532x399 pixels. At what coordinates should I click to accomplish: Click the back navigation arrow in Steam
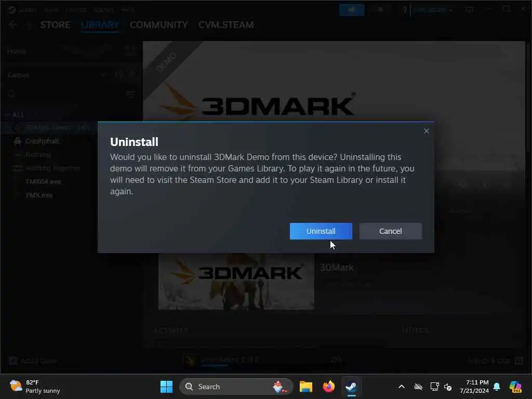[x=12, y=25]
